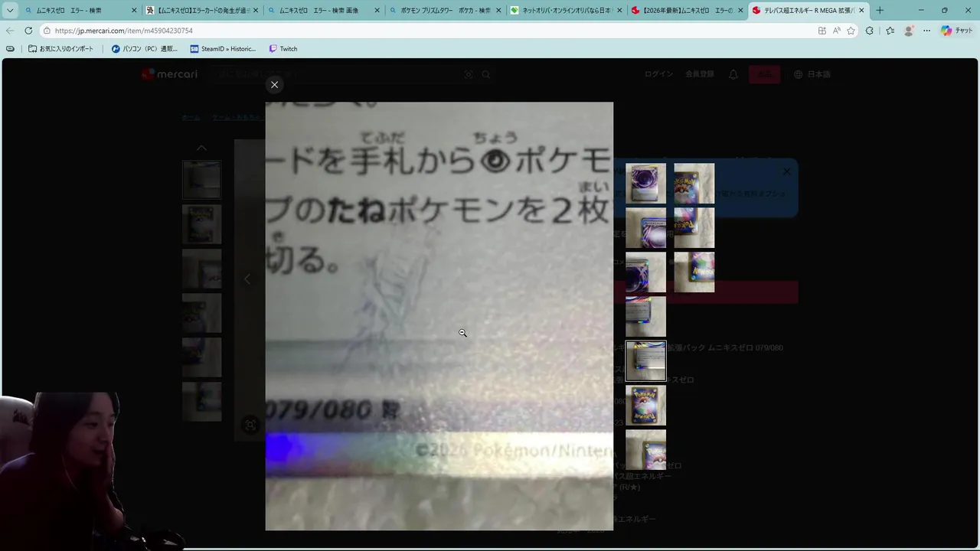Close the ネットオリパ tab
This screenshot has width=980, height=551.
pyautogui.click(x=619, y=11)
